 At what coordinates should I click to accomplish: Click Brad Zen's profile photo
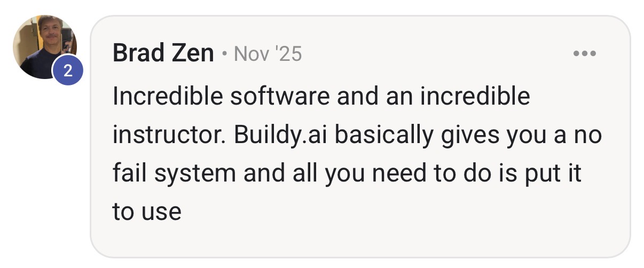coord(44,47)
